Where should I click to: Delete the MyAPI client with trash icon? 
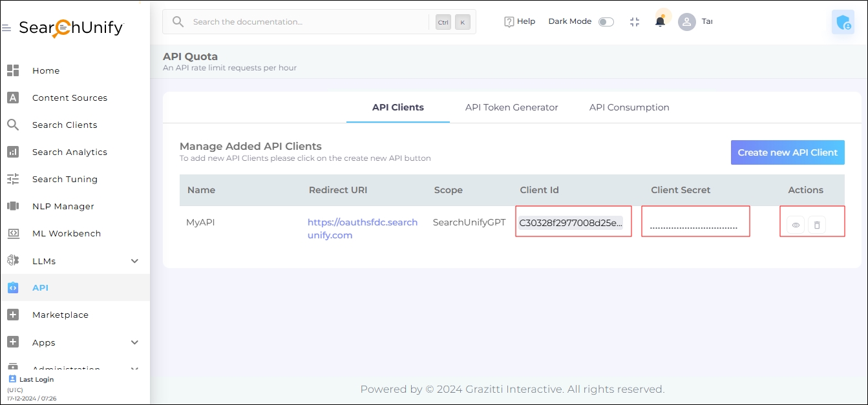point(817,225)
